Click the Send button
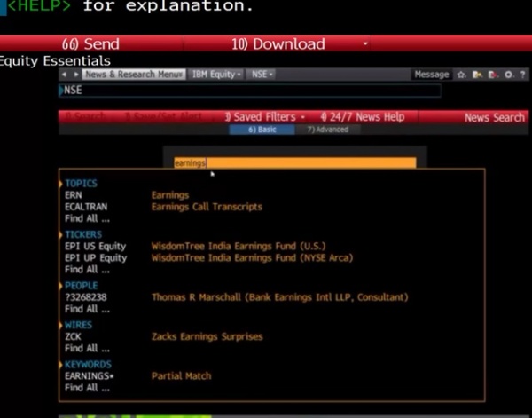 (90, 43)
